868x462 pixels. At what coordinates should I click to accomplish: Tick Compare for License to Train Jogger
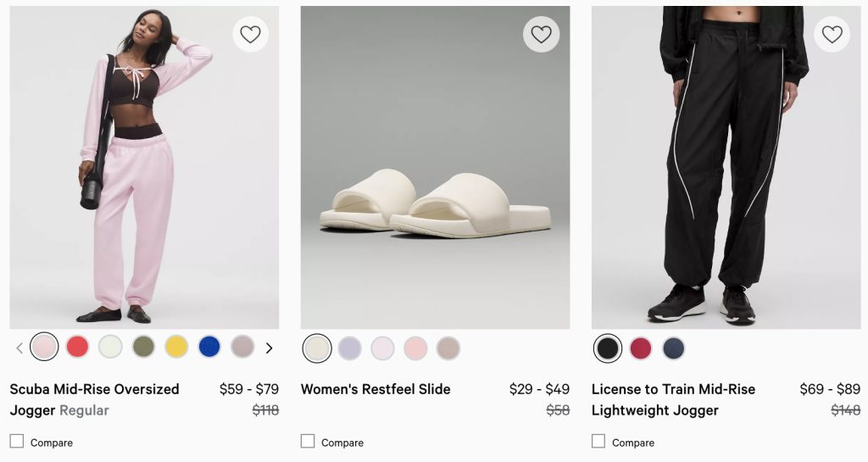point(598,442)
